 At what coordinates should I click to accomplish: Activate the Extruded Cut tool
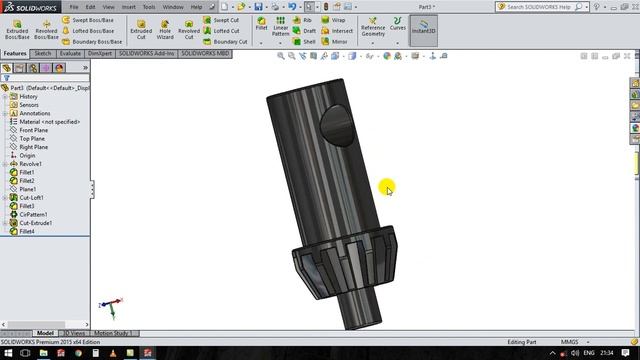[x=141, y=29]
